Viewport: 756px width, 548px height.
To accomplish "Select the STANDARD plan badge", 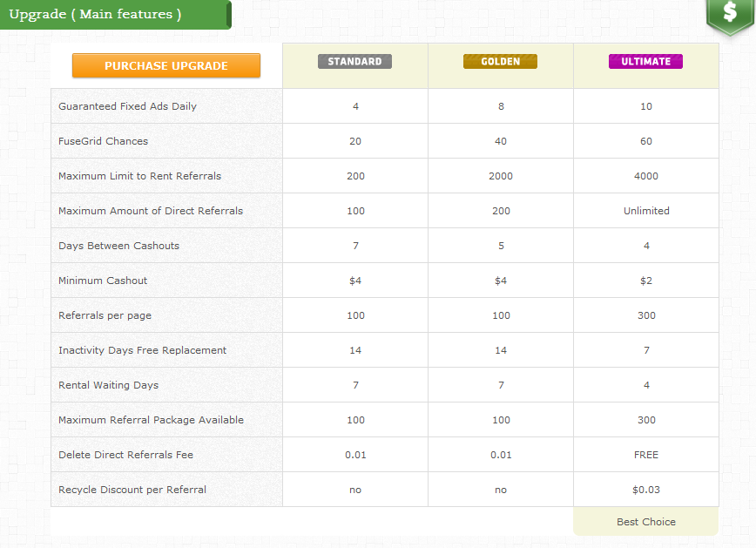I will [354, 61].
